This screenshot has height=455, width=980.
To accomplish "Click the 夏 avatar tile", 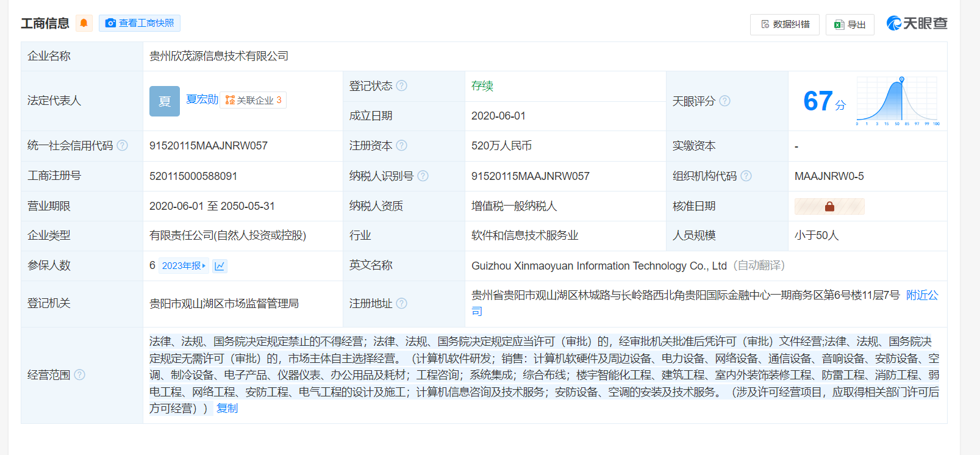I will coord(165,101).
